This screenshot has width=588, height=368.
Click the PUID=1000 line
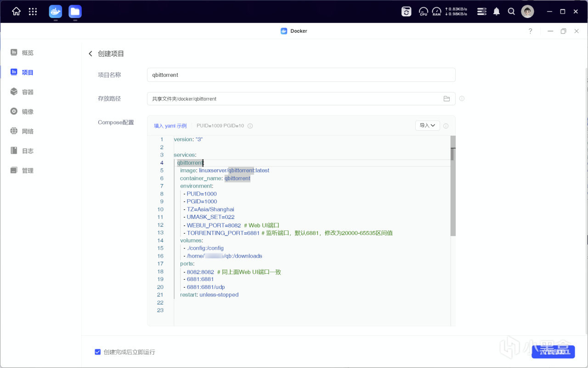coord(200,194)
